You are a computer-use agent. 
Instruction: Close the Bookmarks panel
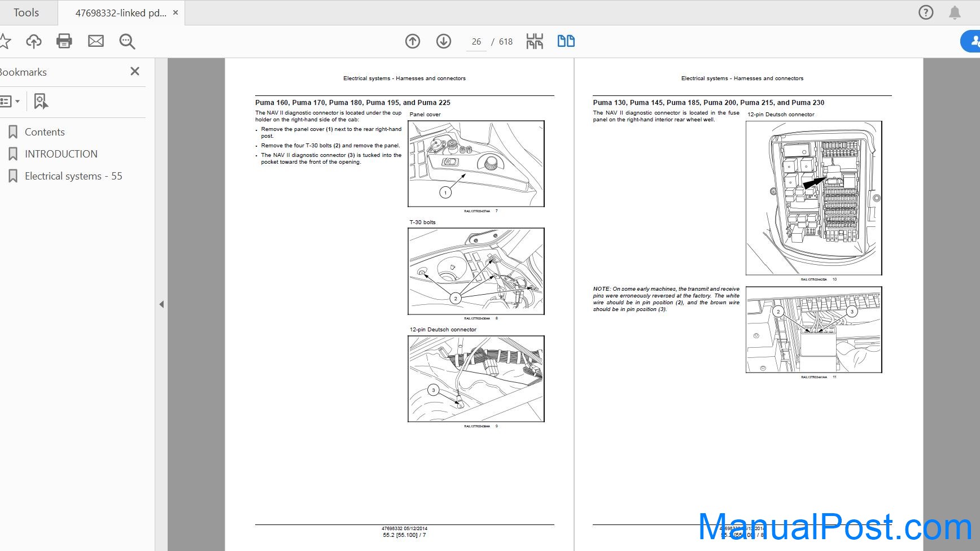135,71
